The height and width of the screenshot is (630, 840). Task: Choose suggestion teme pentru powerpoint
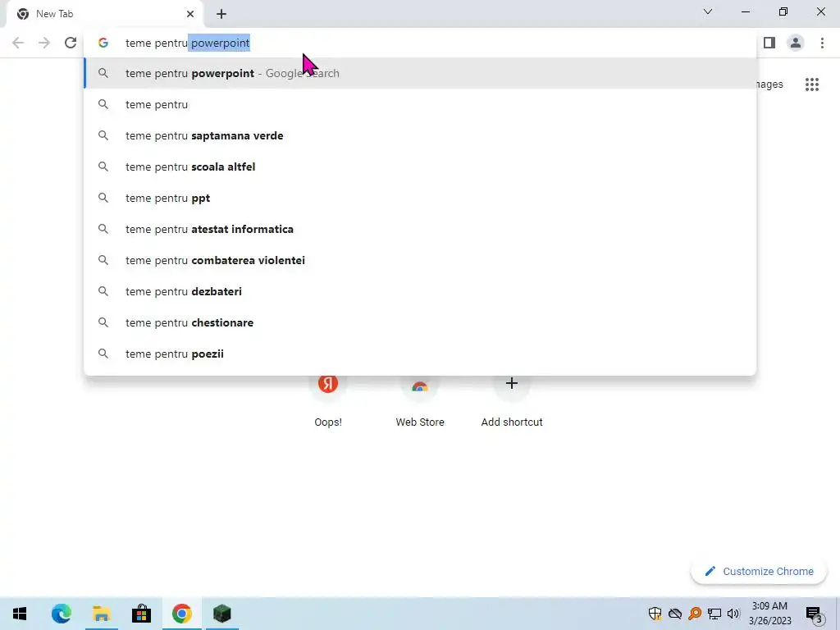[x=421, y=73]
